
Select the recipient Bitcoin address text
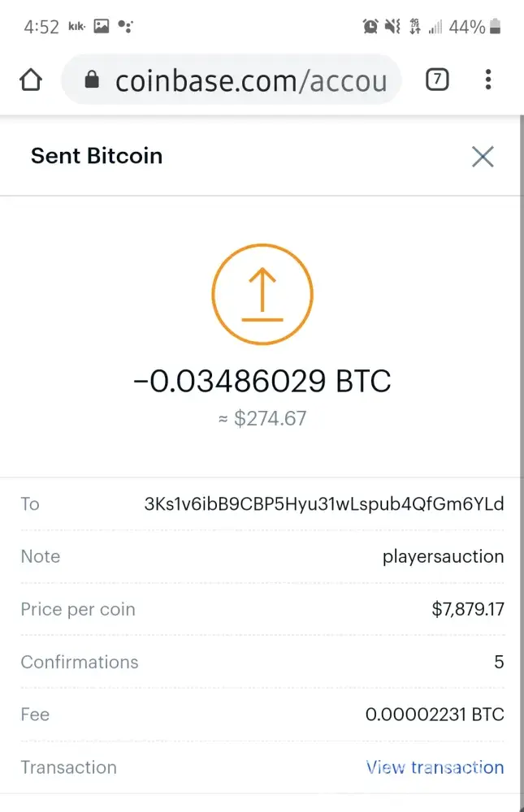(x=324, y=503)
